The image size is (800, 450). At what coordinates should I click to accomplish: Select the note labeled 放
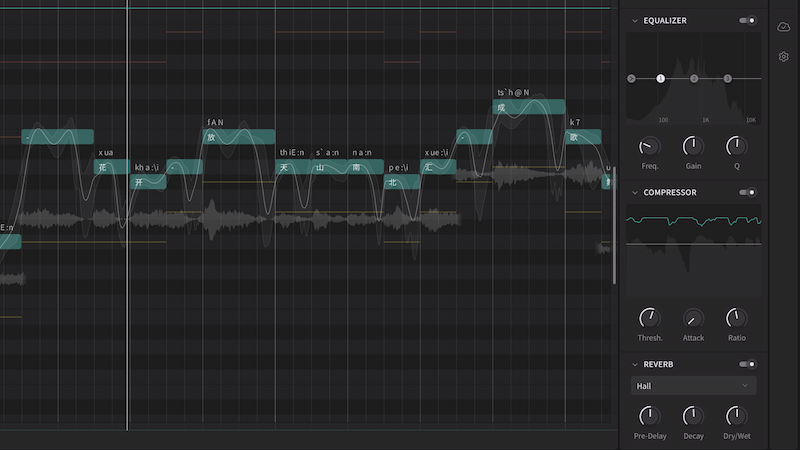pos(238,137)
